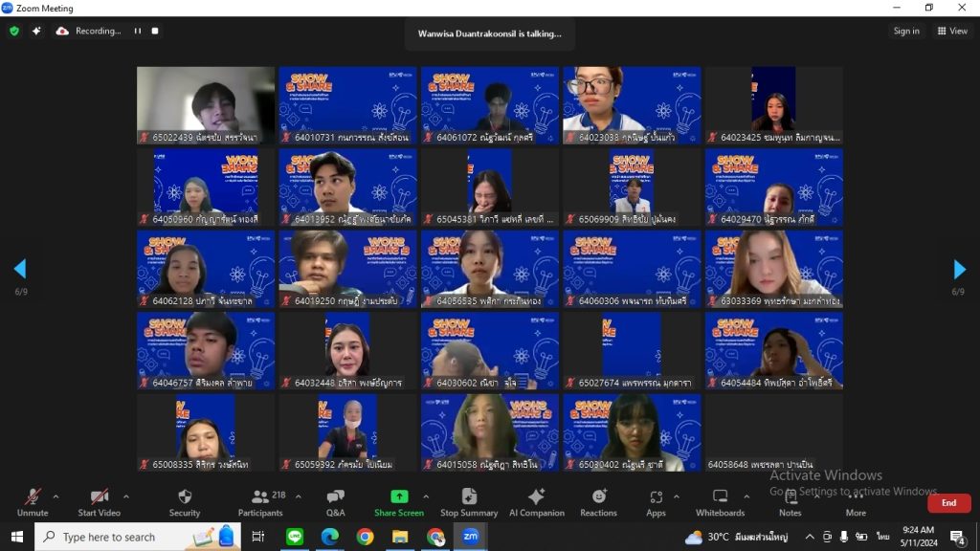Unmute the microphone

(33, 503)
